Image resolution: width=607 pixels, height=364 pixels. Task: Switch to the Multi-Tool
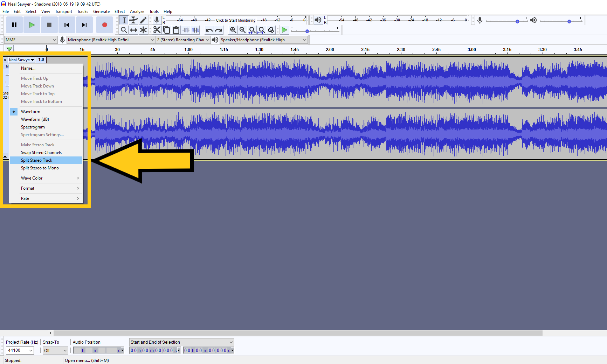[x=143, y=30]
